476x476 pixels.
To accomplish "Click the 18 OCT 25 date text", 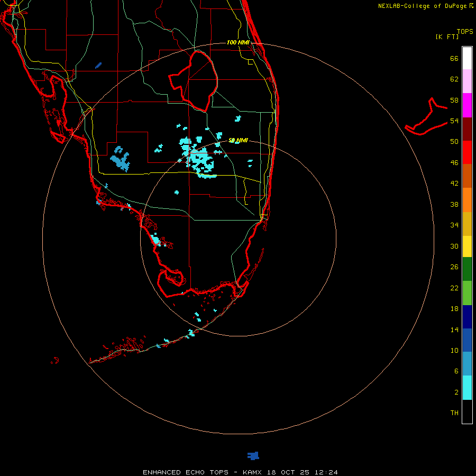I will [288, 472].
